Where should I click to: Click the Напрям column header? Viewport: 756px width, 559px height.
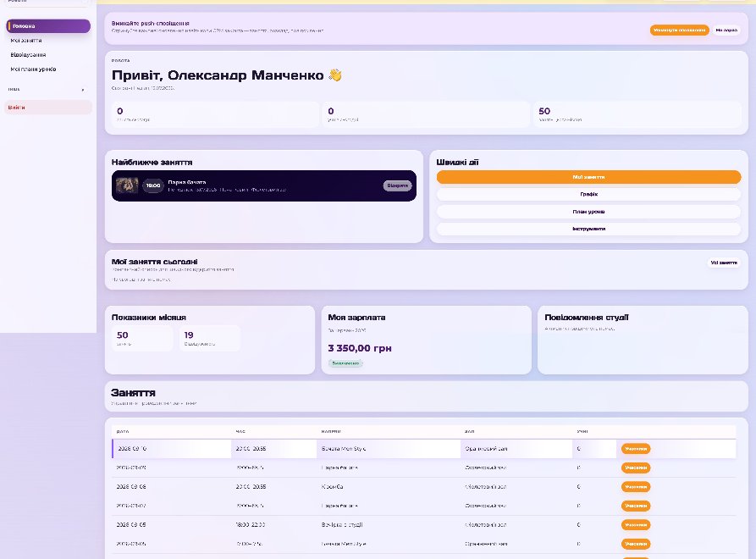(x=331, y=431)
